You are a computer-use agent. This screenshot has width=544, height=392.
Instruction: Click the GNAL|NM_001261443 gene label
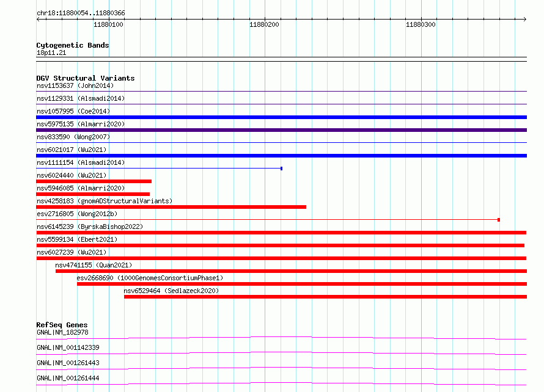pyautogui.click(x=68, y=363)
